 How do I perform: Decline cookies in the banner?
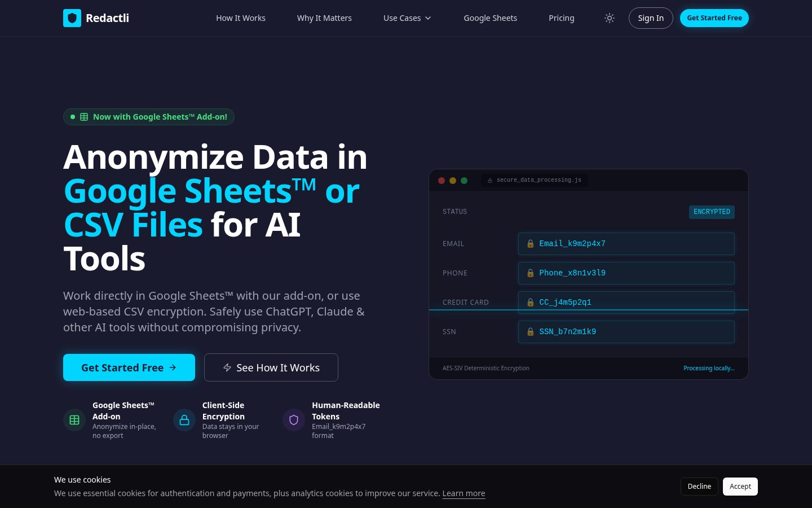tap(699, 487)
